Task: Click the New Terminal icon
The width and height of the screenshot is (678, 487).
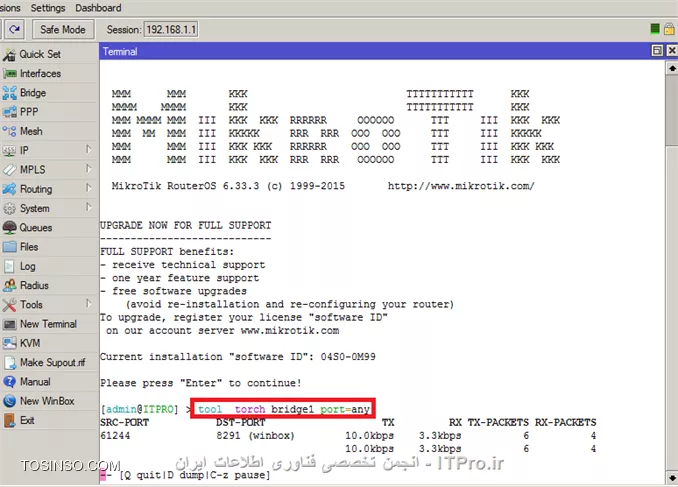Action: point(10,324)
